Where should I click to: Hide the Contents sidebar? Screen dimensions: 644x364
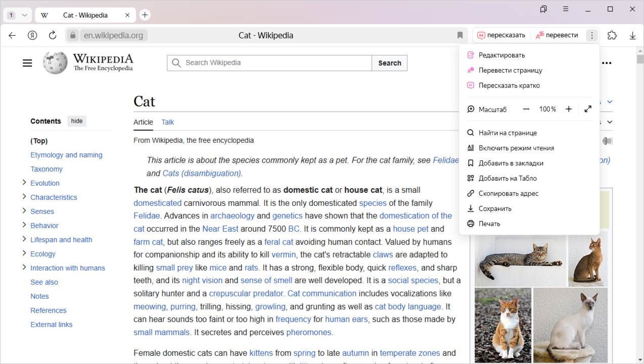point(77,121)
